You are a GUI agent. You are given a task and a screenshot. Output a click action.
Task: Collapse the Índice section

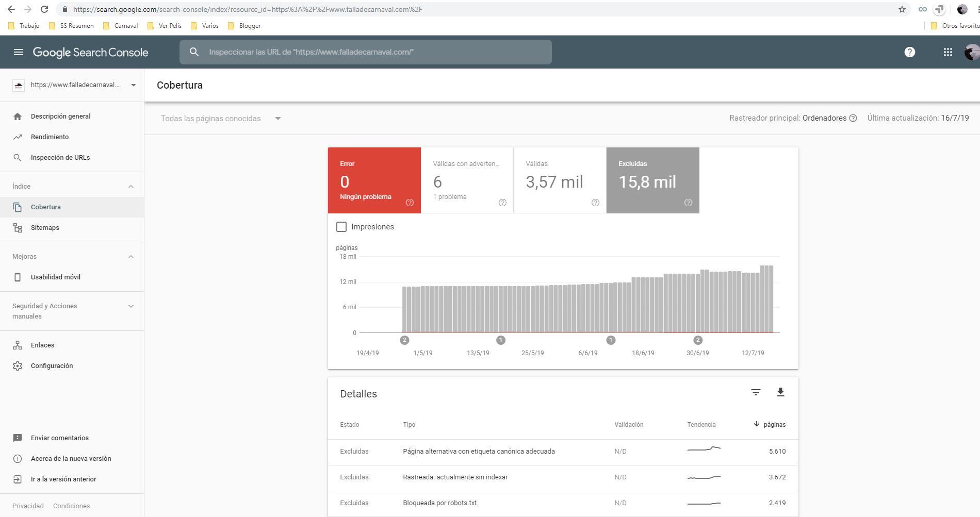[x=131, y=187]
